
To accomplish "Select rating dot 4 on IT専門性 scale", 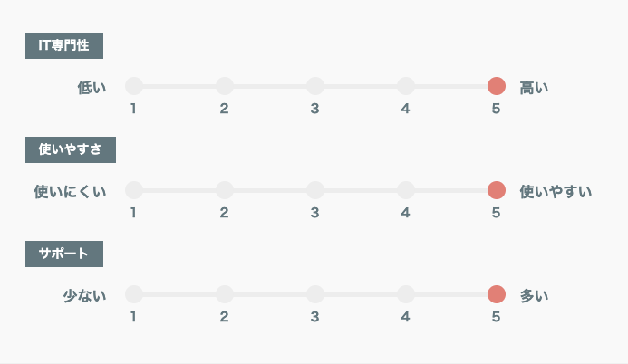I will pos(406,86).
